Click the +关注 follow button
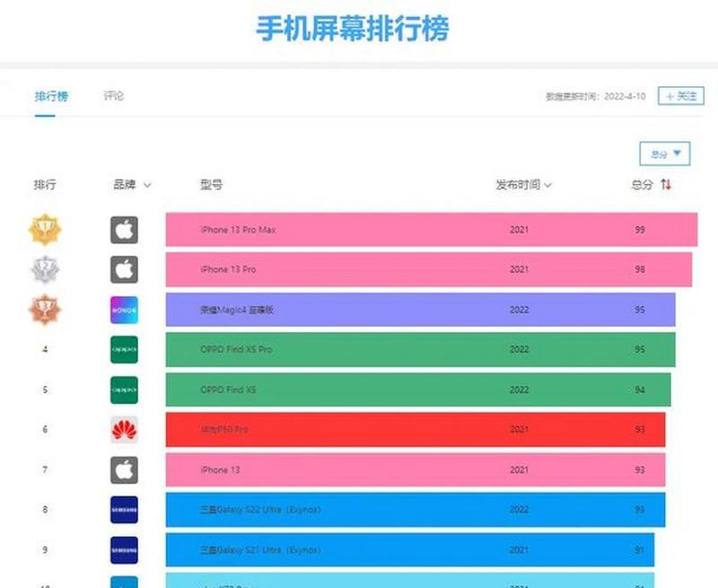 [681, 96]
